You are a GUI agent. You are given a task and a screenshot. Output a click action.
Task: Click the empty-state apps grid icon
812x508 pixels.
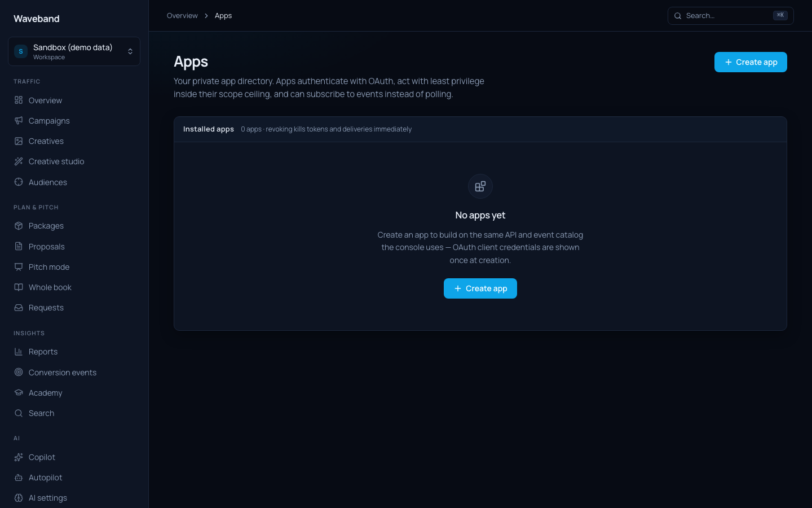[480, 186]
